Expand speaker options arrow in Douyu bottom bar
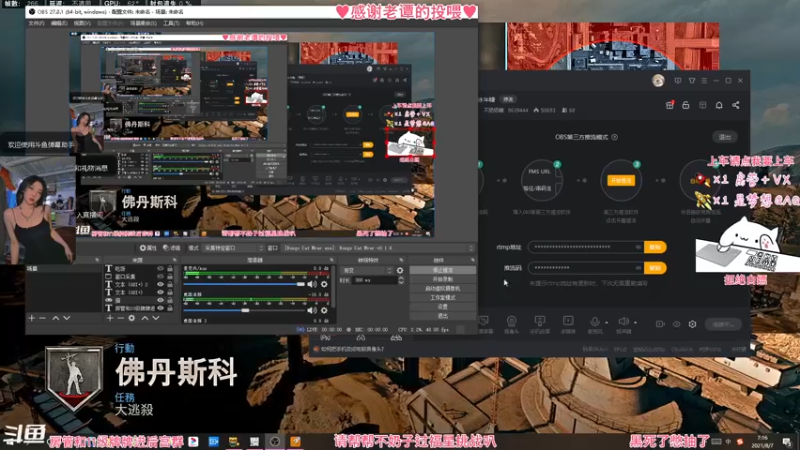The image size is (800, 450). point(635,322)
